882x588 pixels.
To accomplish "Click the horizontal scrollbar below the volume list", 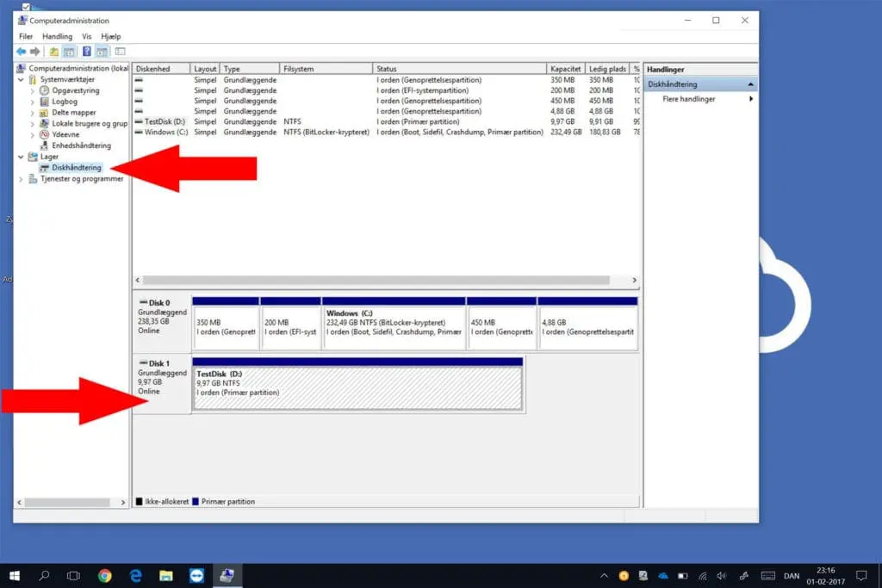I will pyautogui.click(x=383, y=280).
